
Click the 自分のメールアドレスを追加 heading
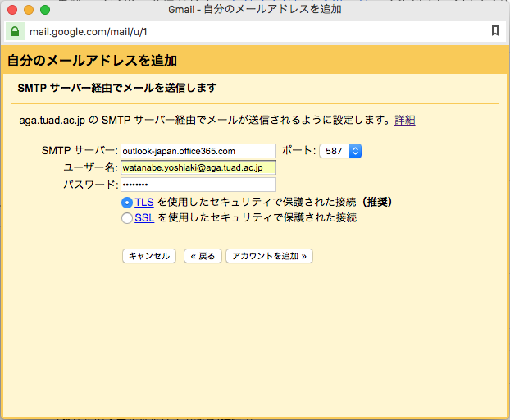click(92, 61)
